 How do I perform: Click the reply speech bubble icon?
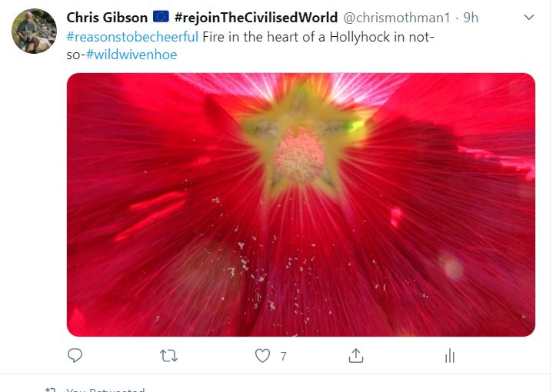tap(75, 355)
